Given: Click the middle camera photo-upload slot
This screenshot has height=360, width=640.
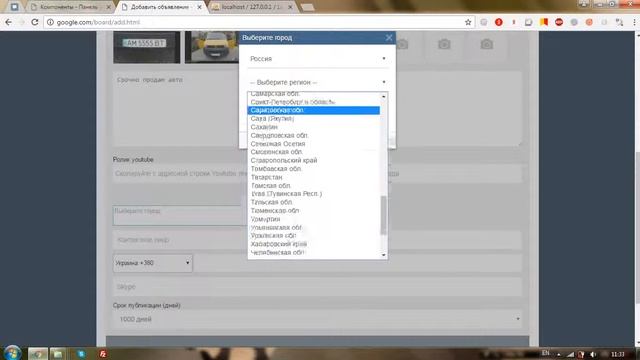Looking at the screenshot, I should point(444,44).
